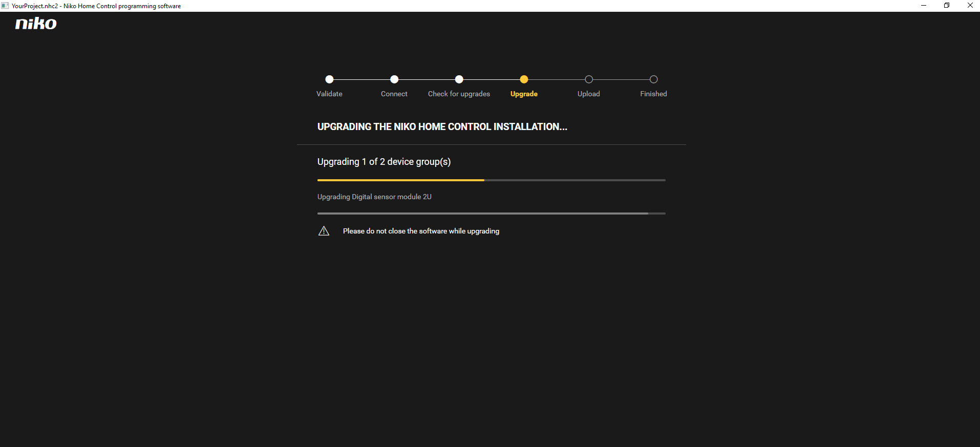Minimize the Niko Home Control window
This screenshot has height=447, width=980.
point(923,6)
